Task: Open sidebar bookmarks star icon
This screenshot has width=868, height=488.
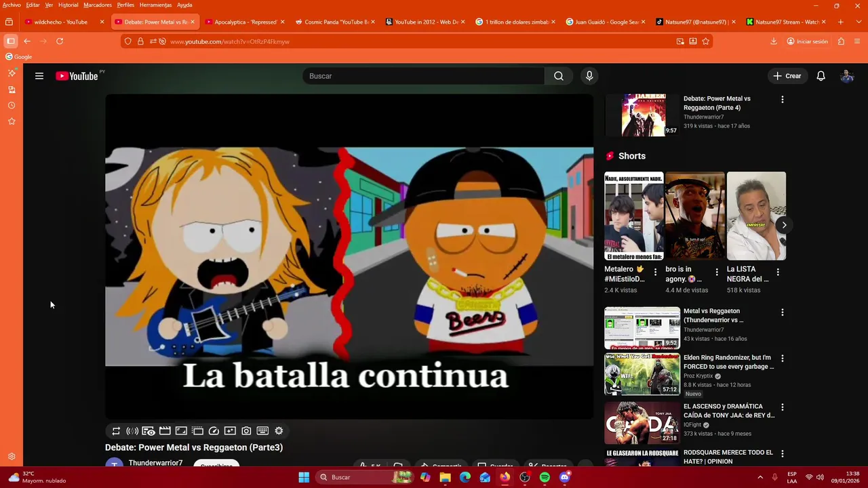Action: [x=12, y=121]
